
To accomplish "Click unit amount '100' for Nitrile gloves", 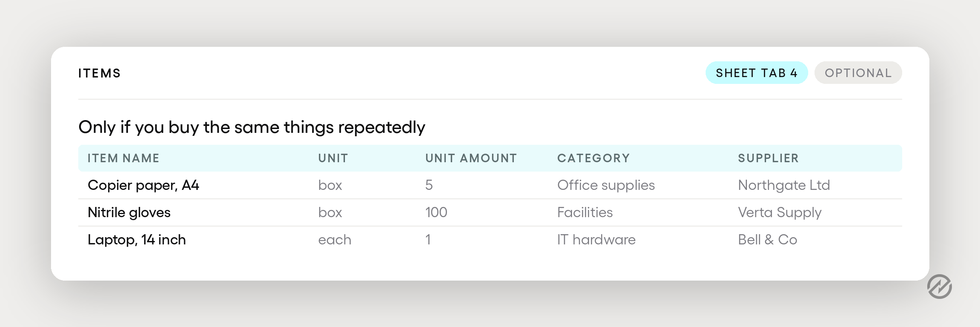I will coord(436,212).
